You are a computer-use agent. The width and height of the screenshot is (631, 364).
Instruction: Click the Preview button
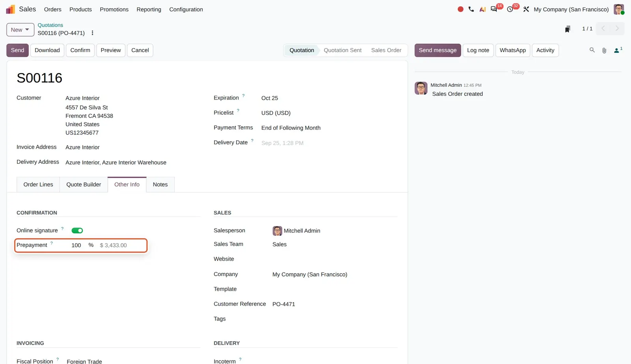[x=111, y=50]
